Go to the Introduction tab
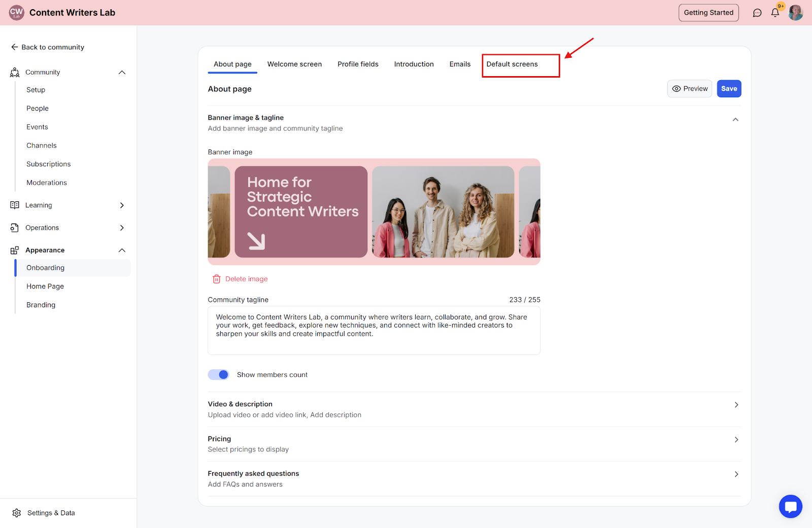This screenshot has width=812, height=528. click(414, 64)
